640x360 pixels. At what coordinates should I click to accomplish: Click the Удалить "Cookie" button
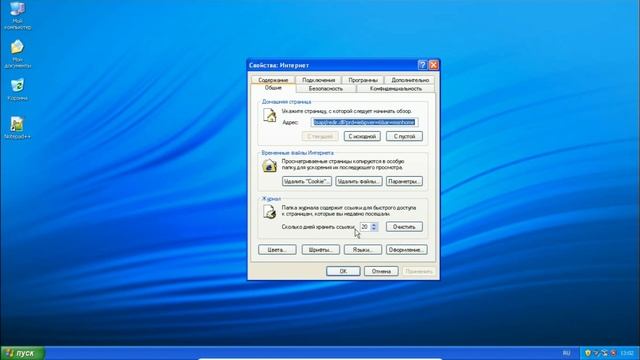pos(307,181)
